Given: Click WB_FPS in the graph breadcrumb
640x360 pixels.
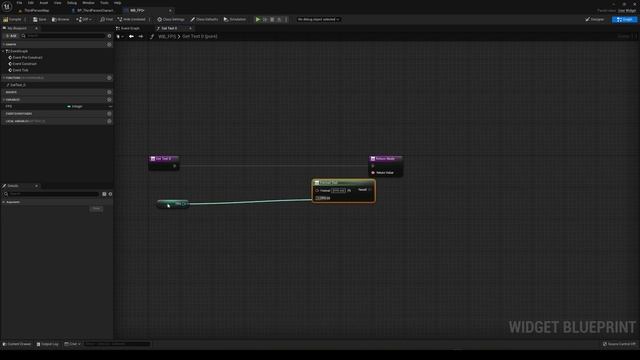Looking at the screenshot, I should pos(167,36).
